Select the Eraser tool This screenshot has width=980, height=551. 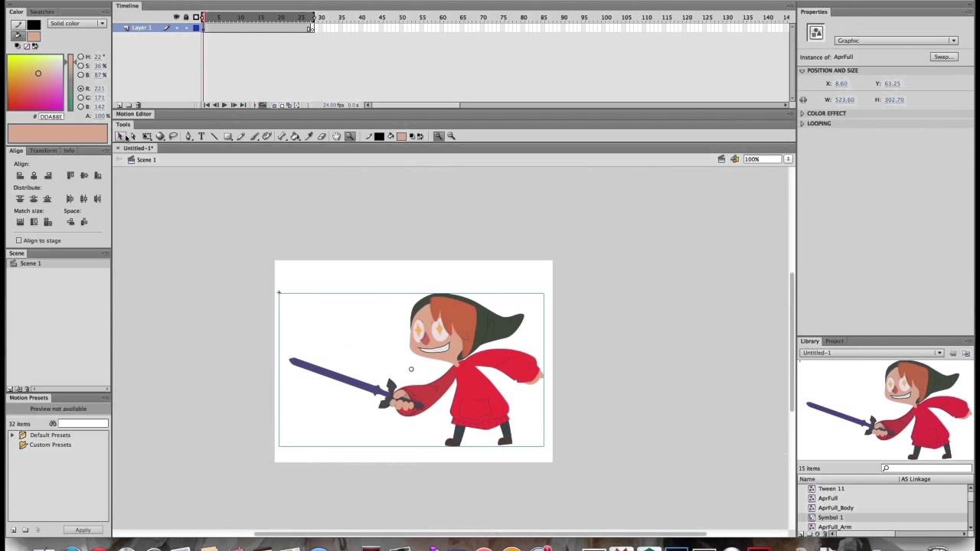322,136
